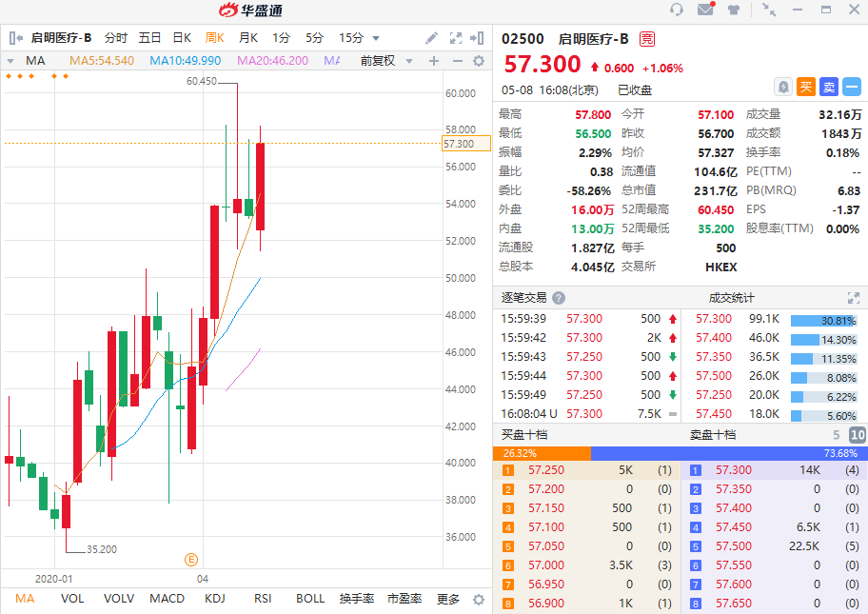Select the KDJ indicator

[215, 599]
